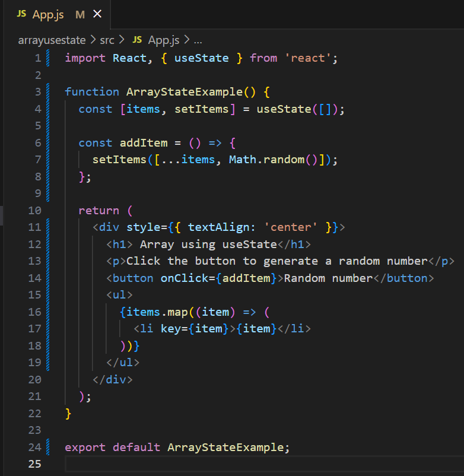Click the JS file icon in App.js tab
464x476 pixels.
(x=21, y=14)
